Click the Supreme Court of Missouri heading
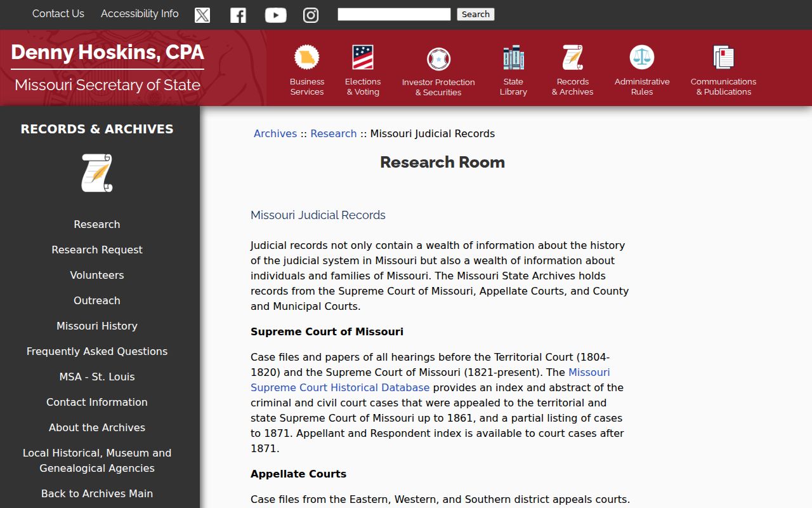 pyautogui.click(x=327, y=331)
